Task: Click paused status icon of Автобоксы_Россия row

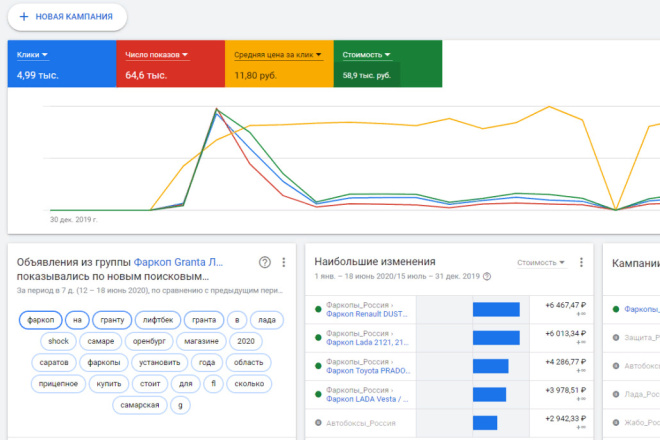Action: (x=318, y=423)
